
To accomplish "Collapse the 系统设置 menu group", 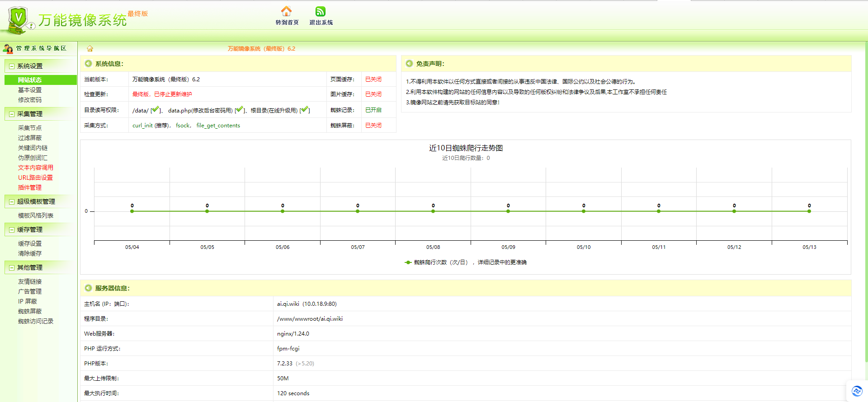I will click(x=12, y=66).
